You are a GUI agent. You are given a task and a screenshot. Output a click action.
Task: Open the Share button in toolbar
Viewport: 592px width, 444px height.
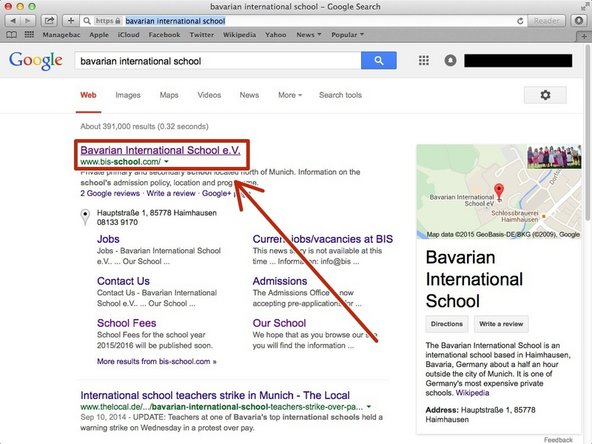pos(49,21)
